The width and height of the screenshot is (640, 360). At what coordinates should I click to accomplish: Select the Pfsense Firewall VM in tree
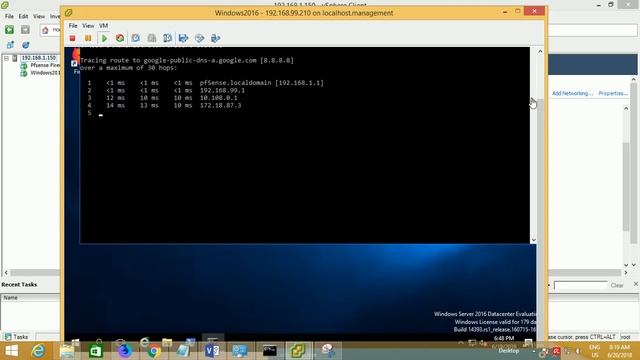[x=45, y=65]
